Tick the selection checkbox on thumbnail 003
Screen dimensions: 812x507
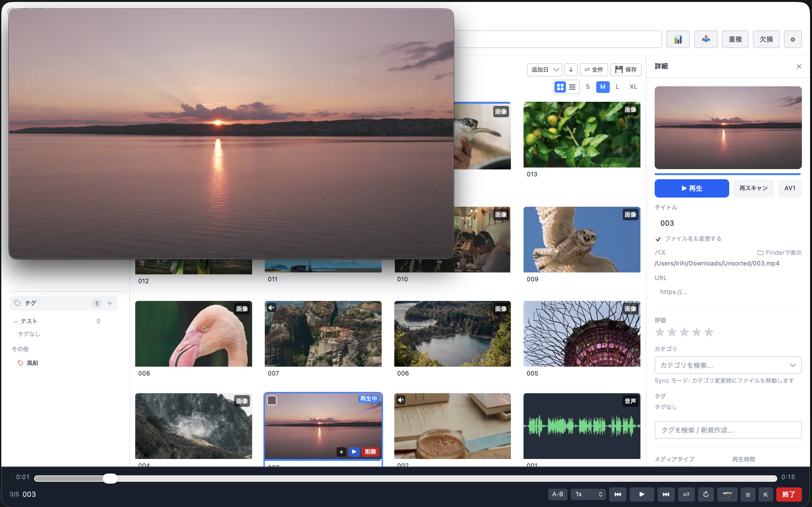(x=272, y=400)
